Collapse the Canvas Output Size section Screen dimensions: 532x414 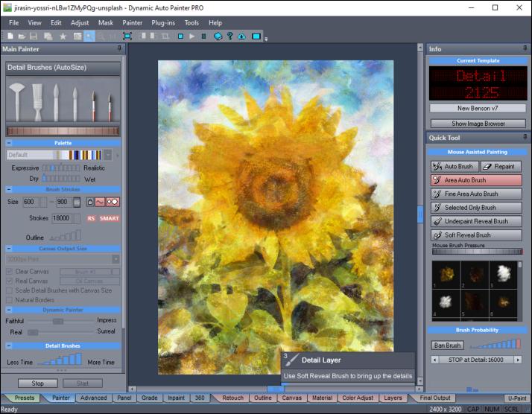pyautogui.click(x=9, y=249)
